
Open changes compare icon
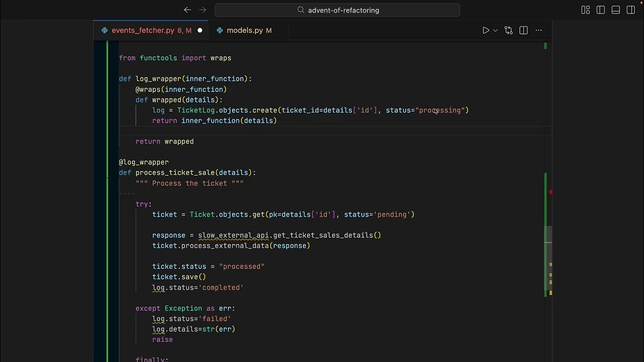pos(509,31)
